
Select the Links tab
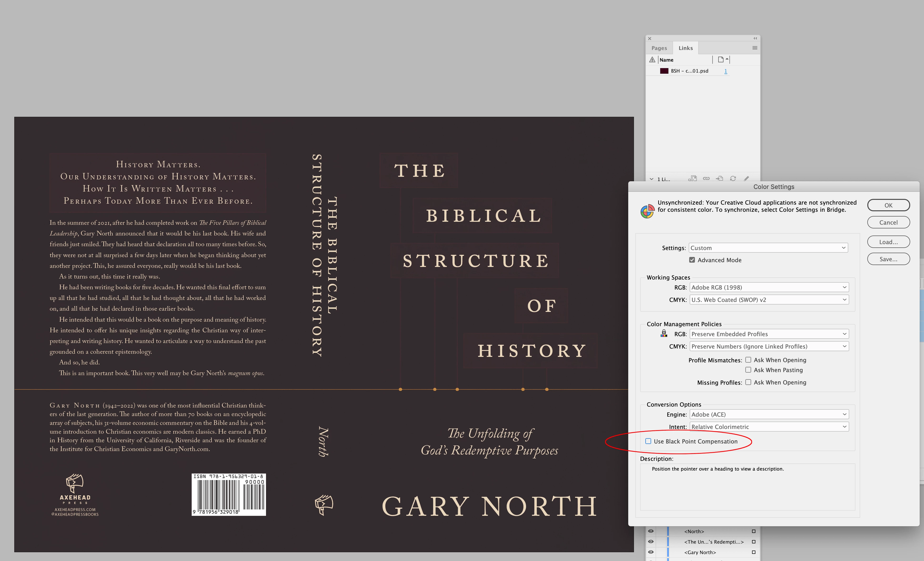(x=686, y=48)
